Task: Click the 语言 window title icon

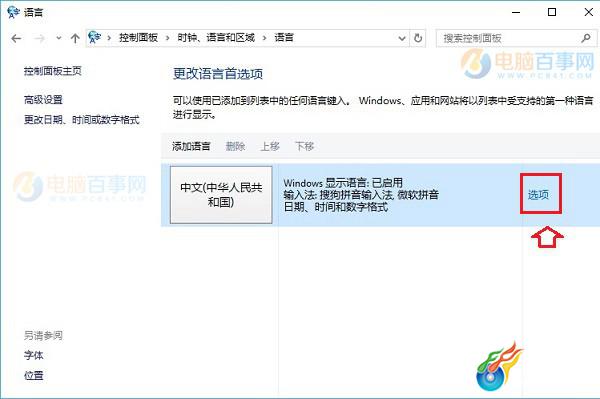Action: coord(13,12)
